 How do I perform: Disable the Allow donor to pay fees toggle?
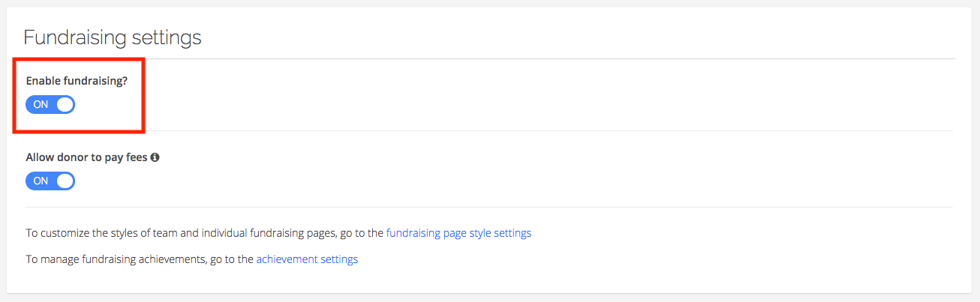[x=50, y=181]
